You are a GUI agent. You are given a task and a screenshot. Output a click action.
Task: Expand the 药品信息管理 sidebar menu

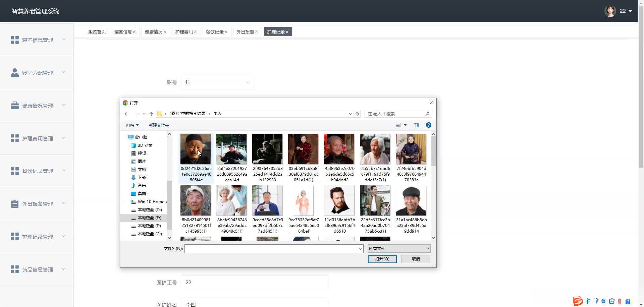click(x=37, y=269)
